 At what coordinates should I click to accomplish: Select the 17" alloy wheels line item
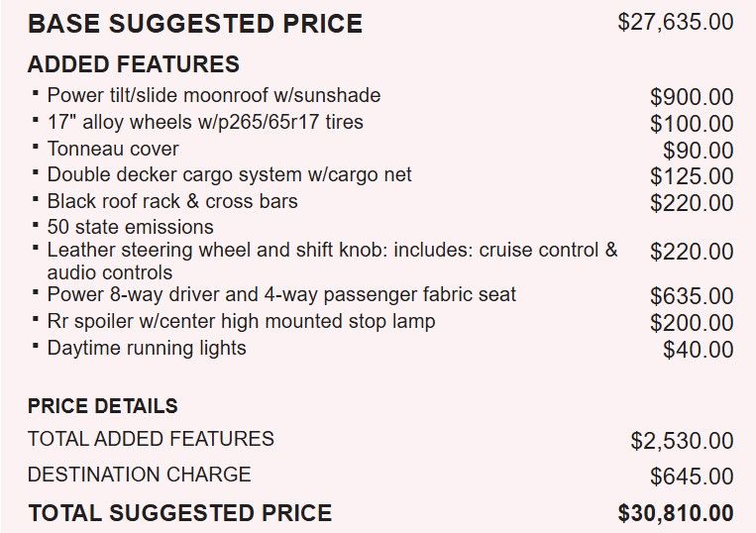point(205,123)
